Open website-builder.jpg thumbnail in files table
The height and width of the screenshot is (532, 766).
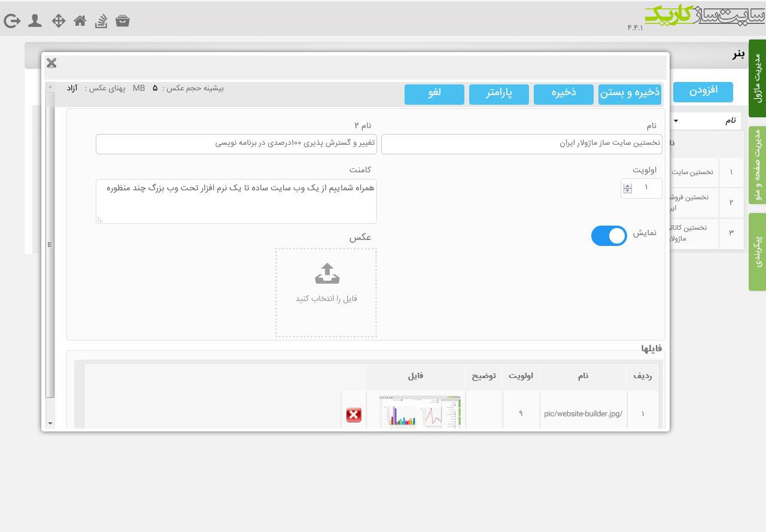click(x=420, y=412)
